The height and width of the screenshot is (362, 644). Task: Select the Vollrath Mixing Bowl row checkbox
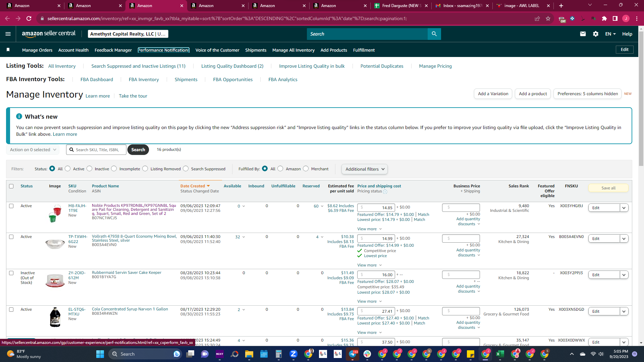tap(11, 237)
